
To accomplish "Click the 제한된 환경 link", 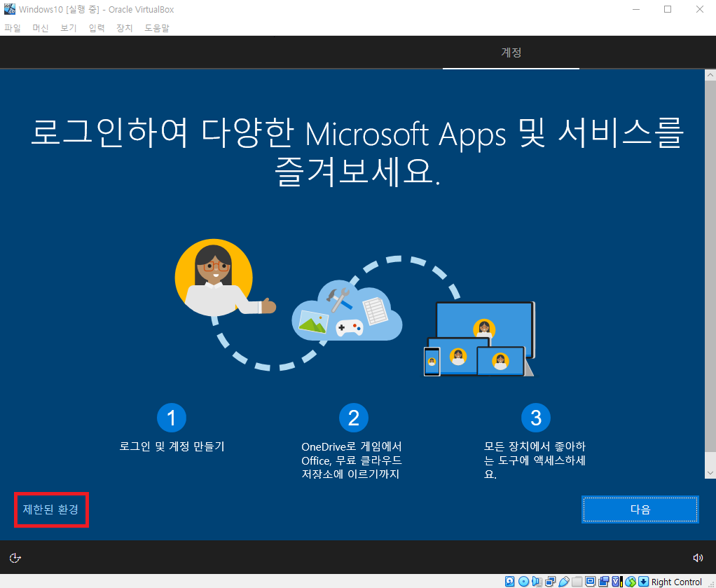I will (x=50, y=509).
